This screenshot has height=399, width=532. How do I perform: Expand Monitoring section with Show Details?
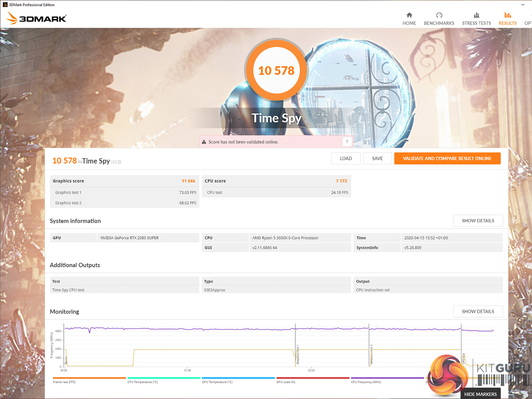478,311
